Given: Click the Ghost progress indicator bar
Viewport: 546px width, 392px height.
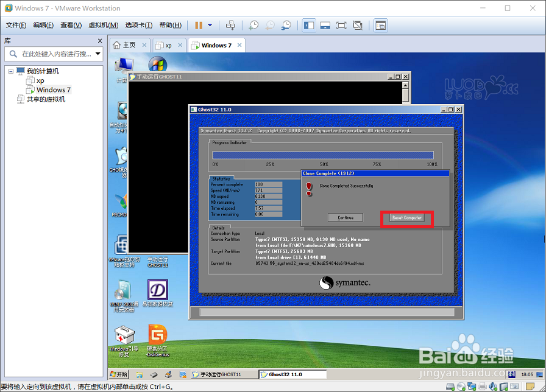Looking at the screenshot, I should pyautogui.click(x=323, y=155).
